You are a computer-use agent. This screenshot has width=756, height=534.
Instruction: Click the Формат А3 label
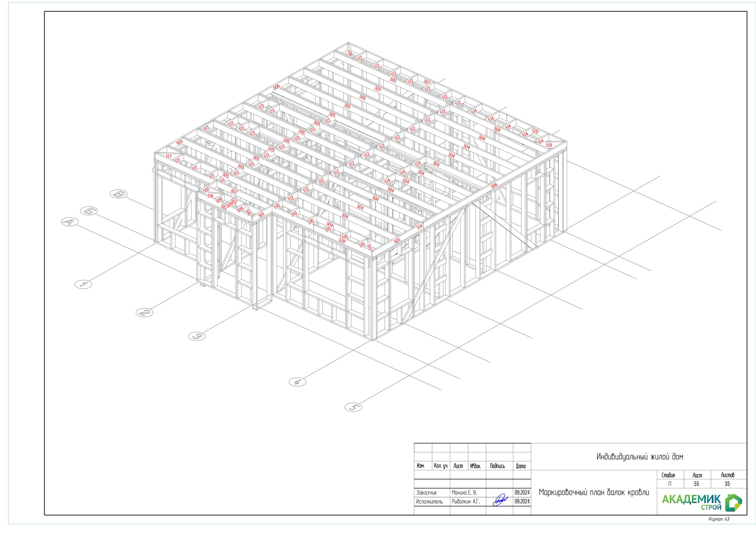coord(719,519)
